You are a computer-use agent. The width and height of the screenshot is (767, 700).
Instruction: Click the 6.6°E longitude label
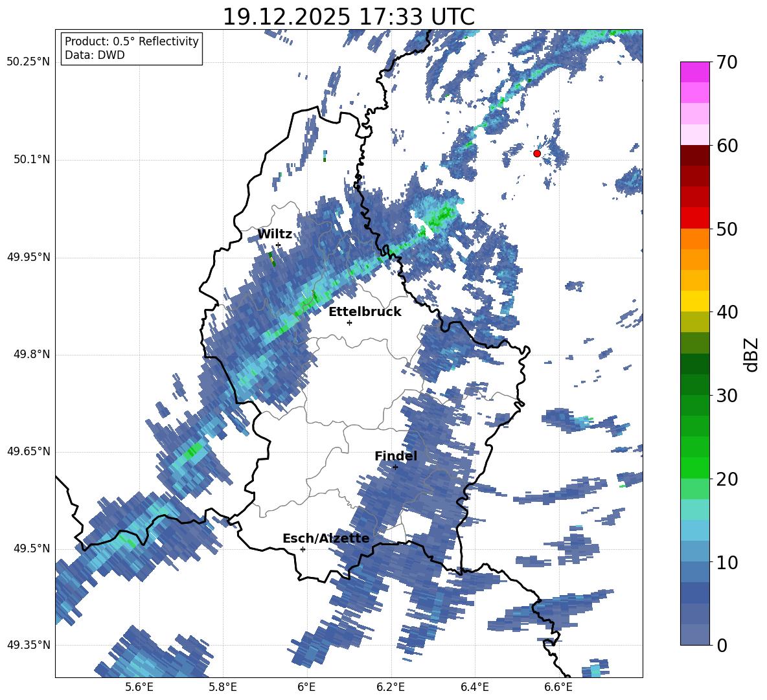pos(558,687)
